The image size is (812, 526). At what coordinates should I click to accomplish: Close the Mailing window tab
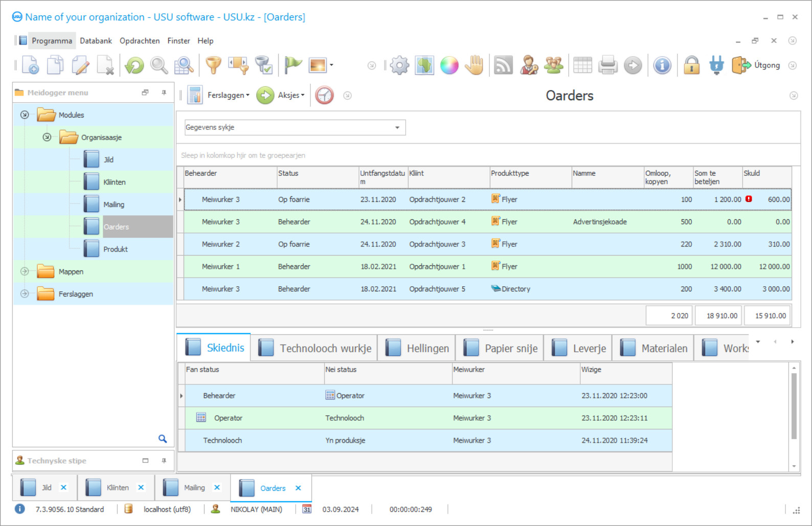[217, 488]
